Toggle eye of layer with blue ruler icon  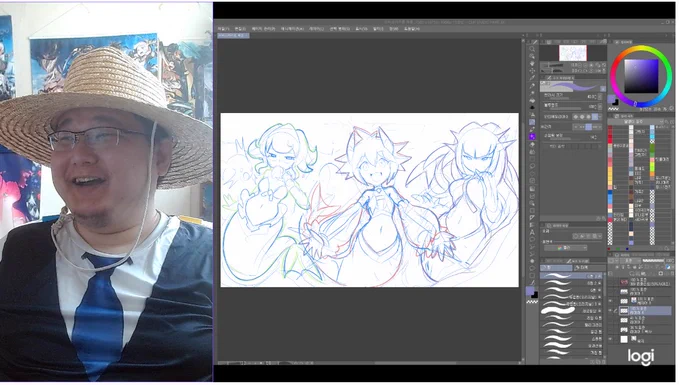(611, 300)
